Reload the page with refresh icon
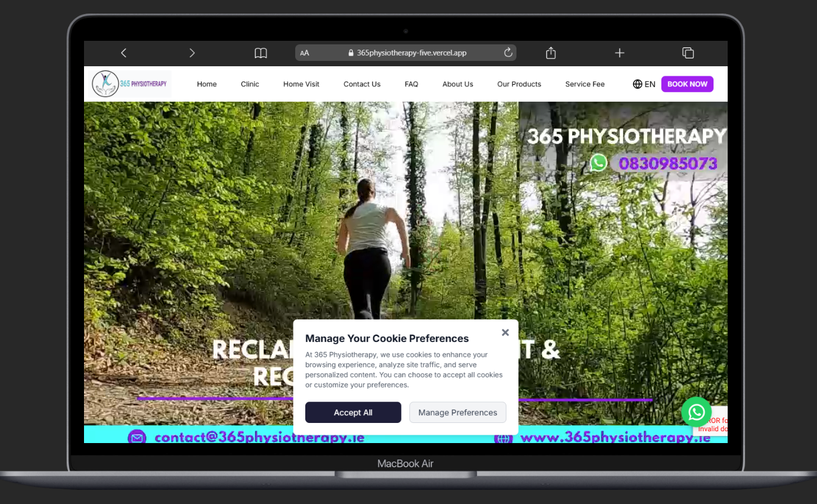This screenshot has width=817, height=504. tap(508, 53)
